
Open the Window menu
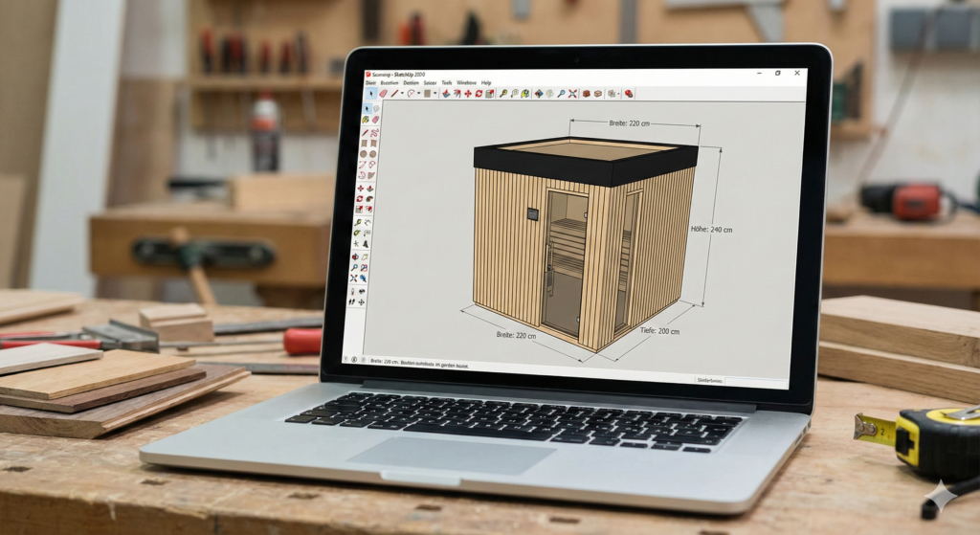coord(466,82)
